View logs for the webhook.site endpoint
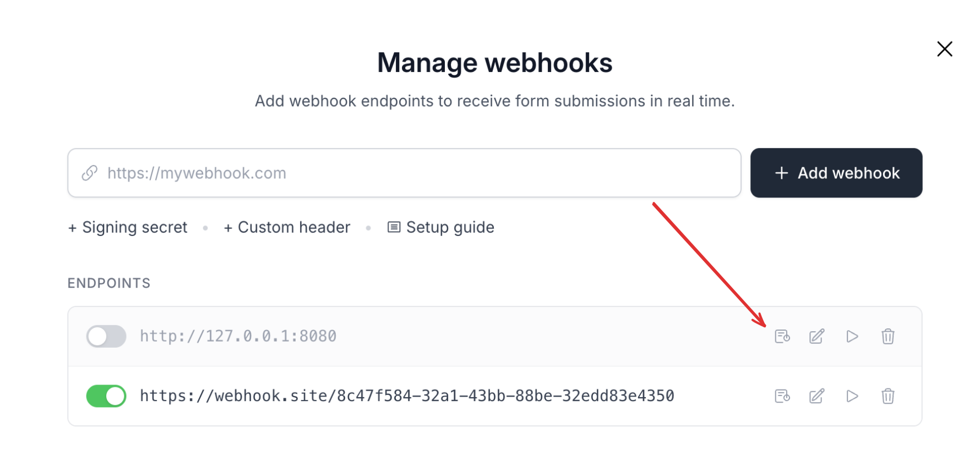The width and height of the screenshot is (980, 461). click(x=782, y=396)
